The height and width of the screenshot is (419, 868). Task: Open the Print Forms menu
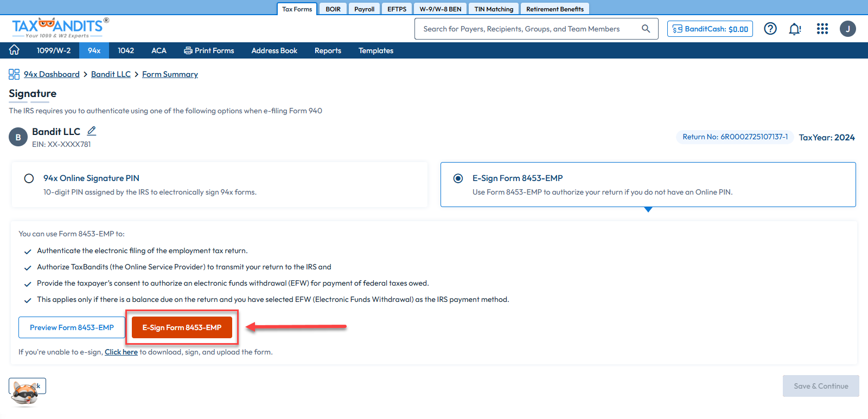coord(209,50)
